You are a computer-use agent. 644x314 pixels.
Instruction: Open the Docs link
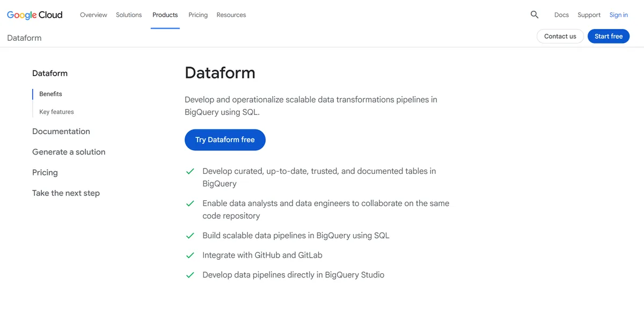pyautogui.click(x=561, y=15)
